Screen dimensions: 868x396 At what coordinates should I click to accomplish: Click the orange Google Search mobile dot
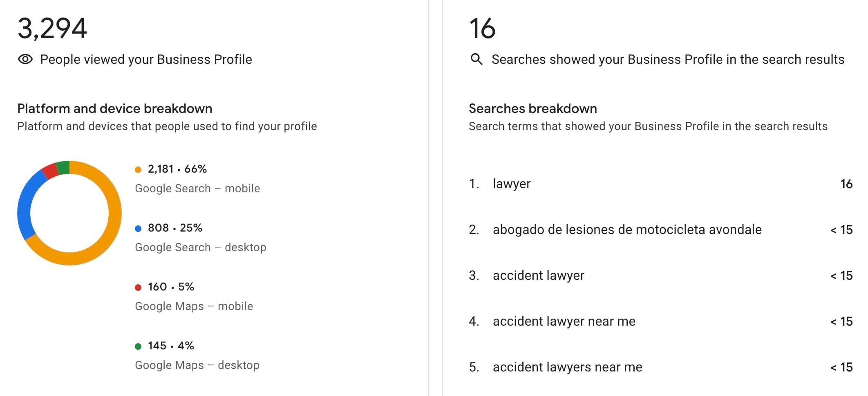pyautogui.click(x=138, y=170)
